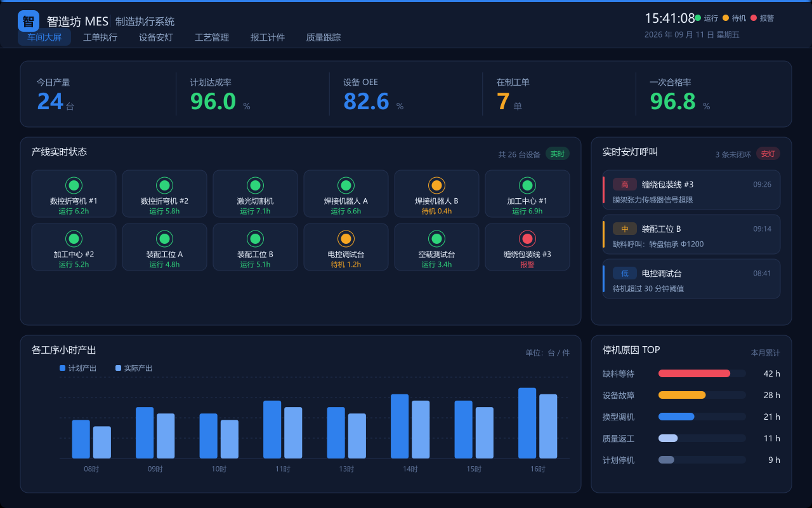812x508 pixels.
Task: Click the 装配工位 A green status icon
Action: point(164,239)
